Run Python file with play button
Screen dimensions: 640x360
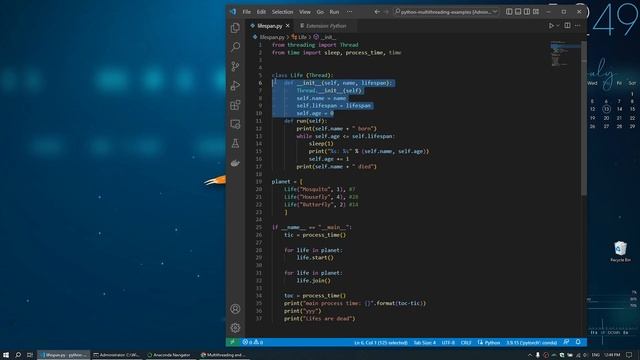pos(551,26)
